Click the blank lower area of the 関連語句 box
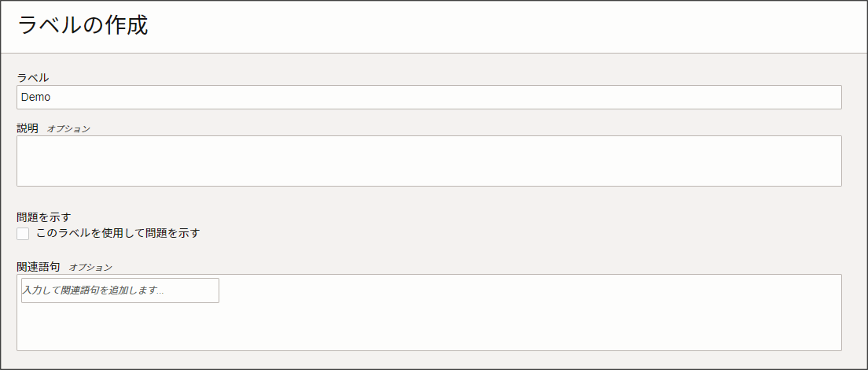This screenshot has height=370, width=868. pos(428,331)
